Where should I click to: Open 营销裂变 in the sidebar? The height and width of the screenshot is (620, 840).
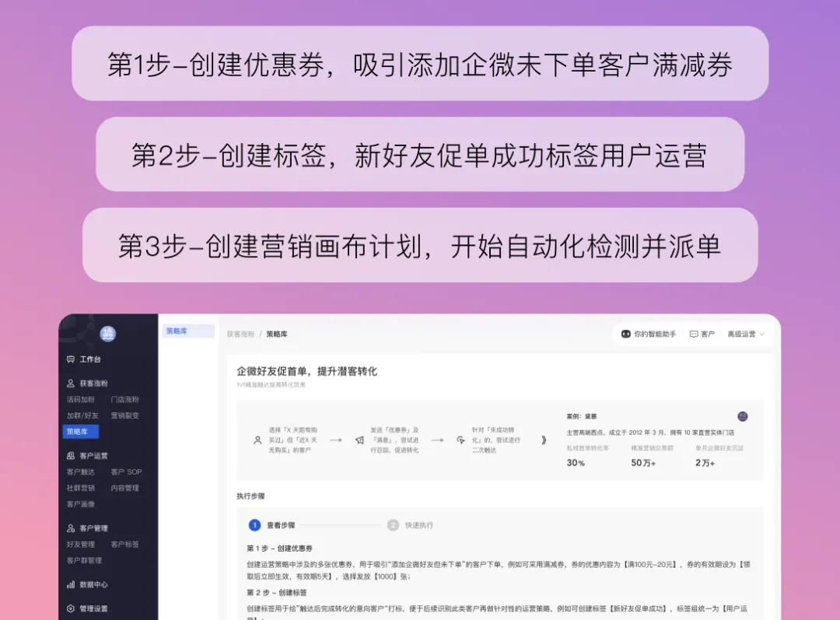(x=124, y=415)
